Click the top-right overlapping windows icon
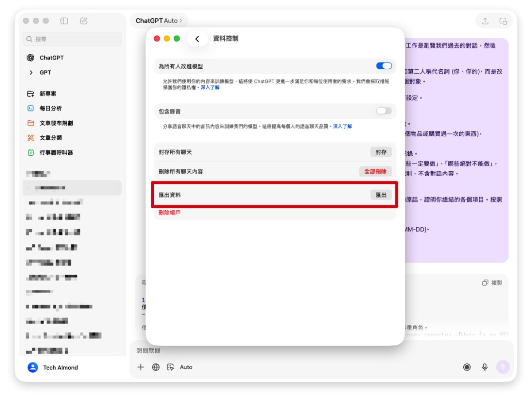 [x=503, y=21]
